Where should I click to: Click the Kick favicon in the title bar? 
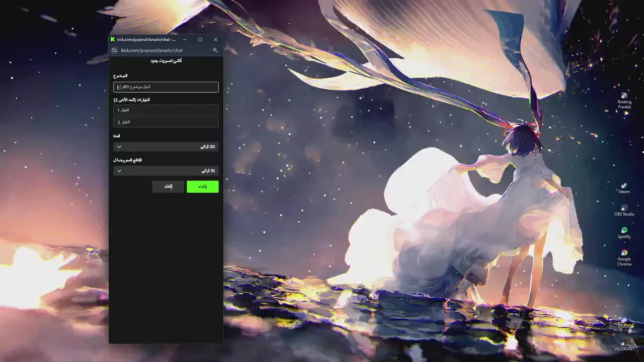coord(113,39)
